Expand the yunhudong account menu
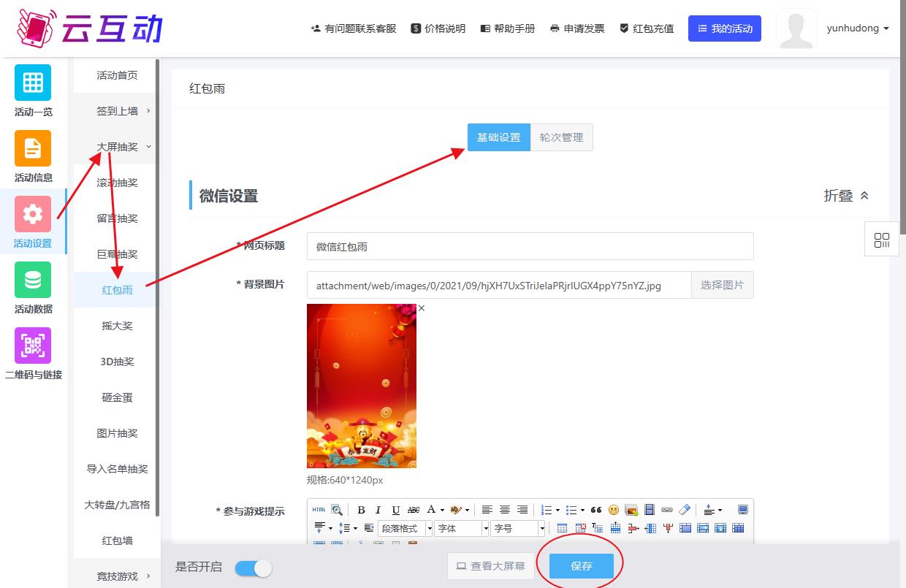 [x=857, y=28]
